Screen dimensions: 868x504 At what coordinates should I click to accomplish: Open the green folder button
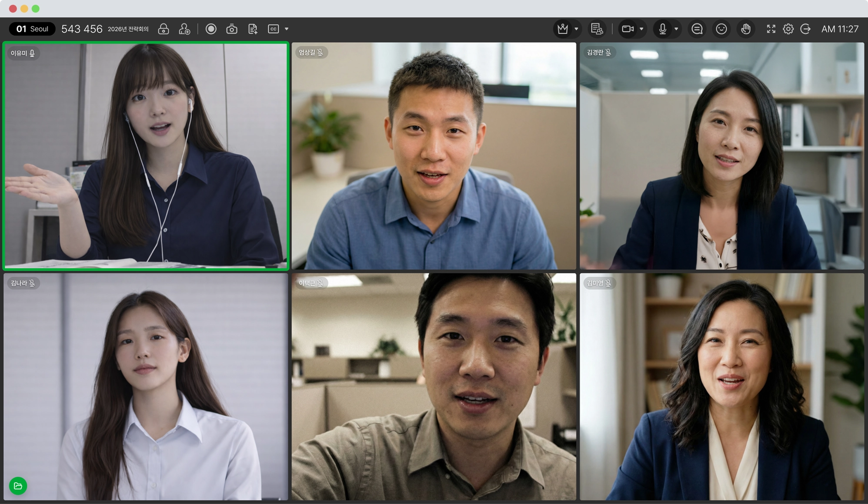pyautogui.click(x=18, y=486)
